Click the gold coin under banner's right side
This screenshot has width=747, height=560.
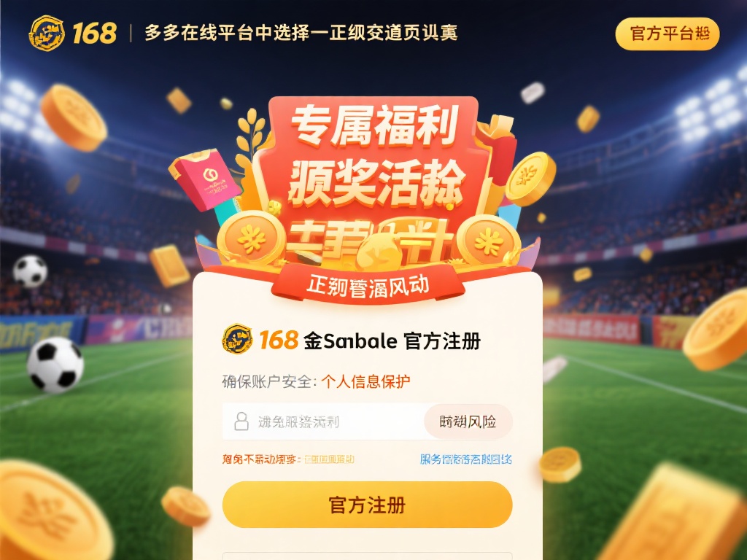click(488, 241)
